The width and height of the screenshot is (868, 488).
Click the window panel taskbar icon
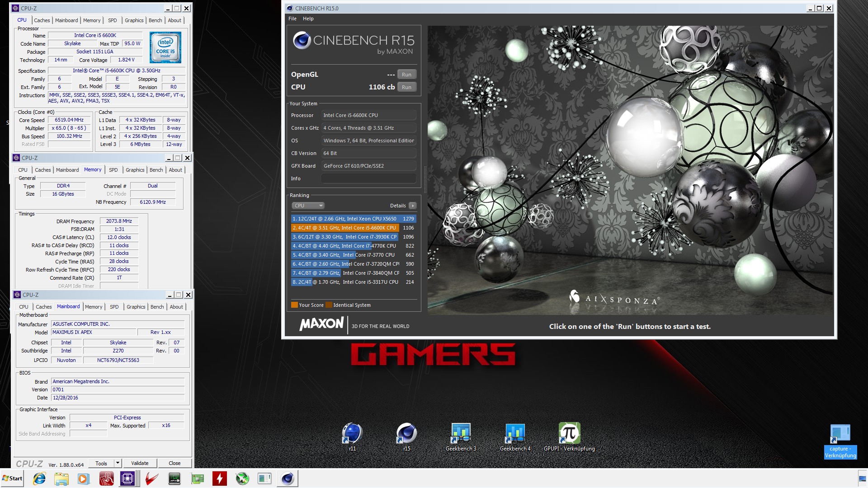tap(264, 479)
